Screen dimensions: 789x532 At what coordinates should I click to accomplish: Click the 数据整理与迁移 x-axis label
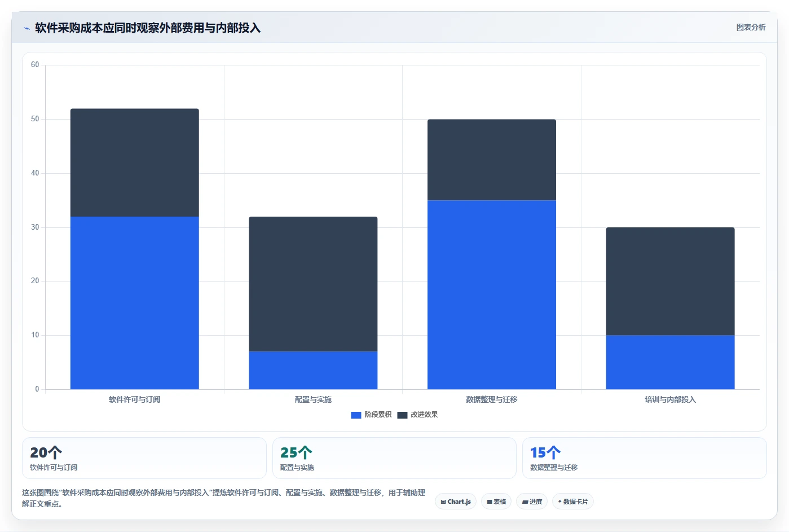click(x=492, y=399)
